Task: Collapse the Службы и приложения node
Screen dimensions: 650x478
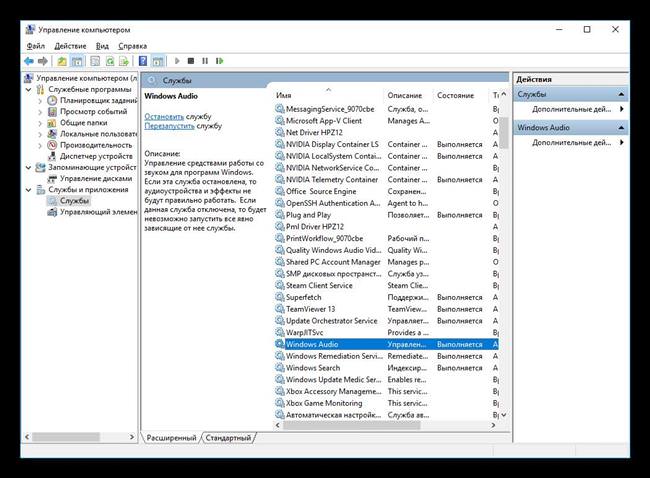Action: pyautogui.click(x=29, y=190)
